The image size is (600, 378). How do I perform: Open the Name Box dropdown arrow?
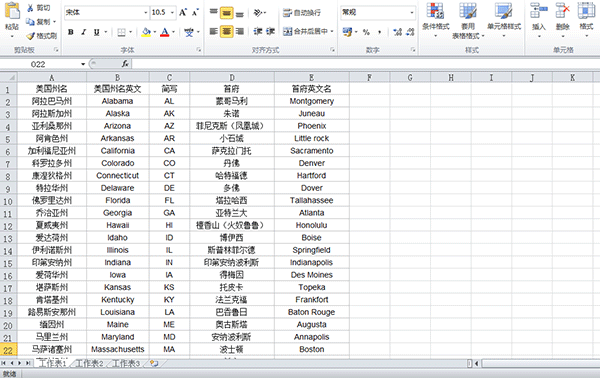coord(83,64)
